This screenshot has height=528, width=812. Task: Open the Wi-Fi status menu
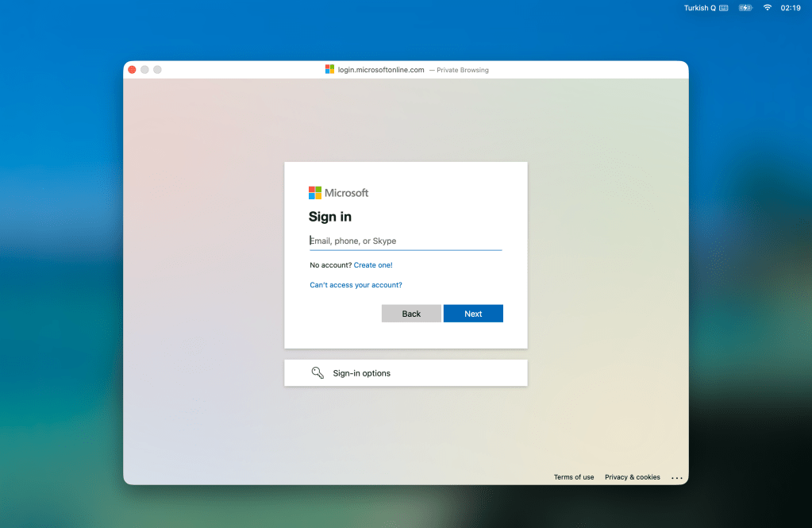(x=767, y=8)
